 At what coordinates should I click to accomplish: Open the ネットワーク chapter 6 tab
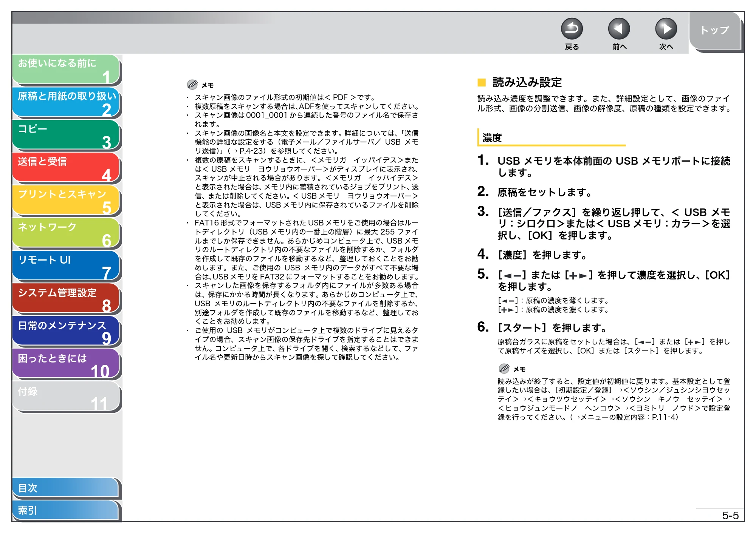pyautogui.click(x=66, y=233)
